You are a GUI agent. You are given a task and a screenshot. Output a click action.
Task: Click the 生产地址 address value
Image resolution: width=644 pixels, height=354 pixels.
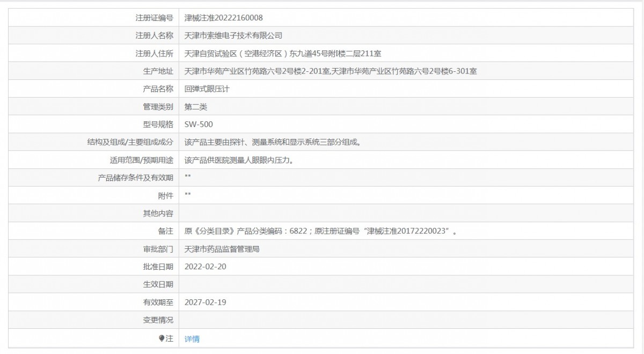click(331, 71)
